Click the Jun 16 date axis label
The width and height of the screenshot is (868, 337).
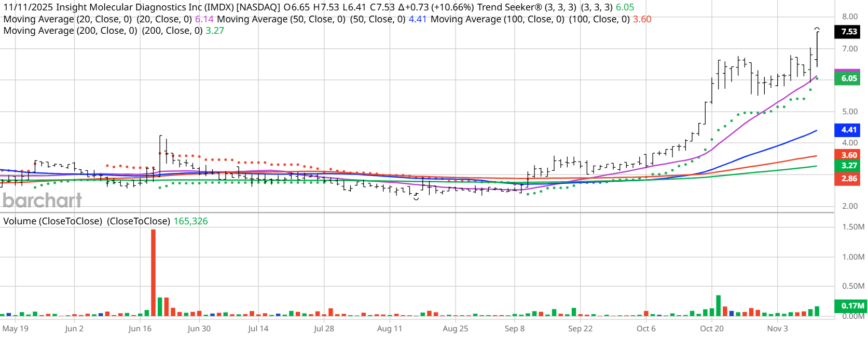[140, 329]
